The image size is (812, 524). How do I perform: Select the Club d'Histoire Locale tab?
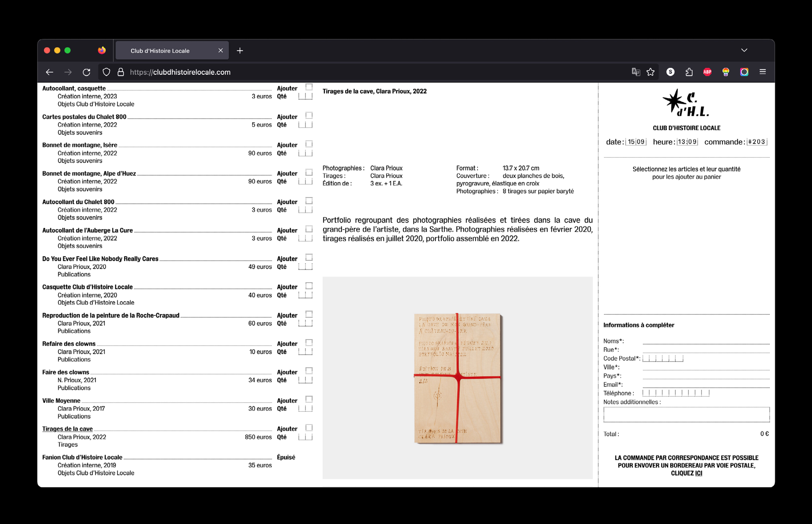click(x=160, y=51)
